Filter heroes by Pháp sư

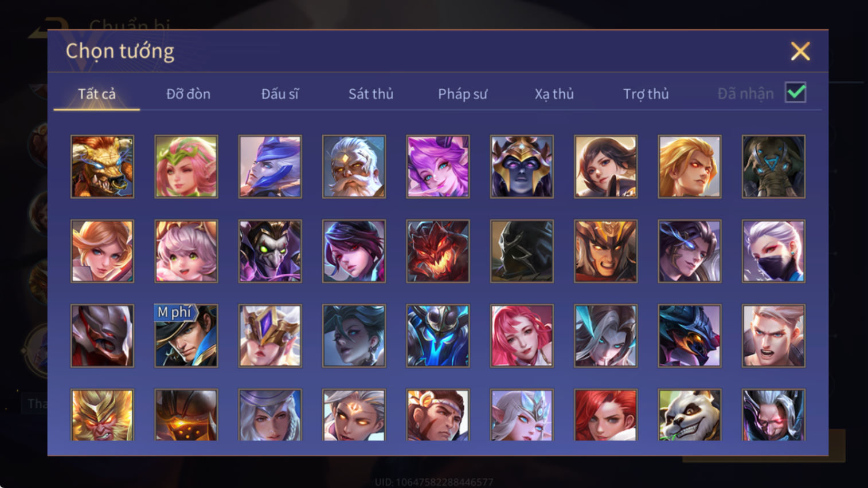pyautogui.click(x=463, y=94)
